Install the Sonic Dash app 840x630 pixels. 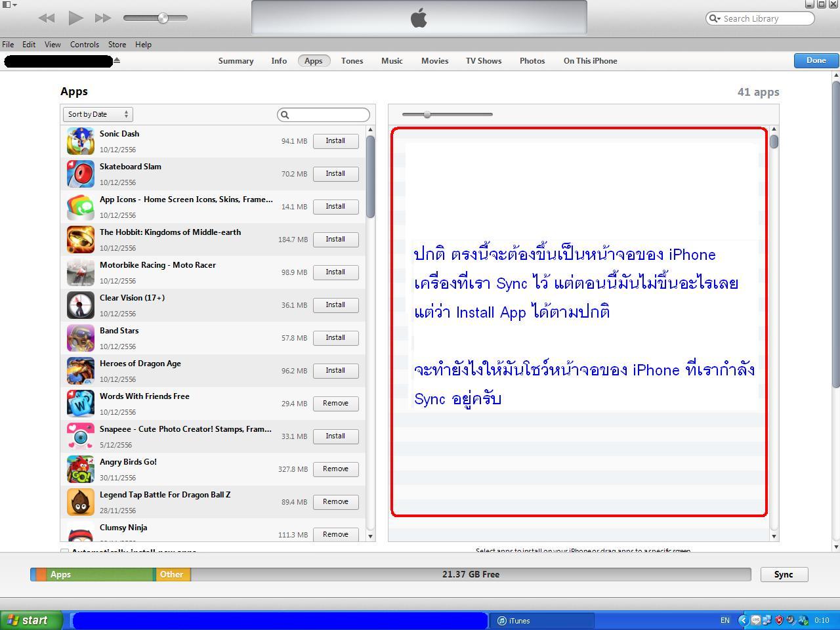click(x=335, y=141)
